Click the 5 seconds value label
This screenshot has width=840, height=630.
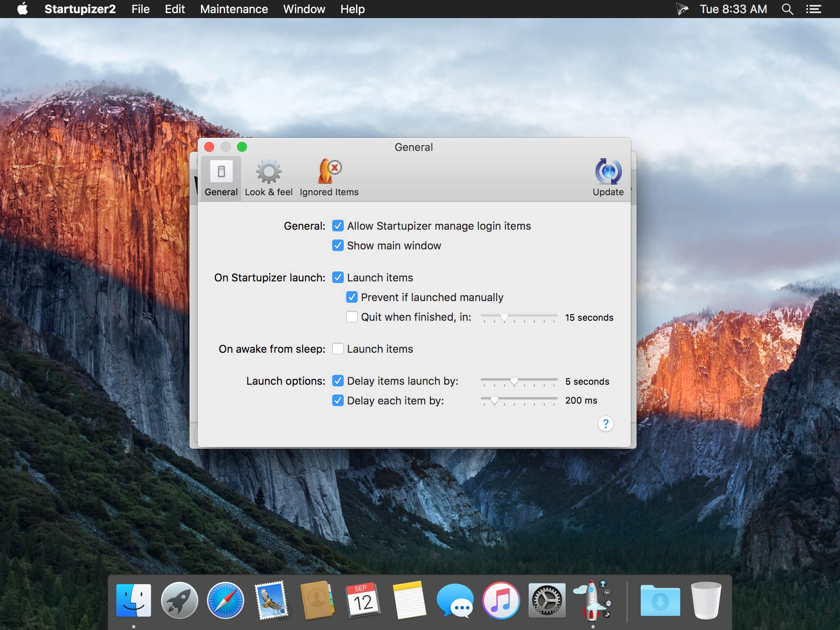(587, 381)
